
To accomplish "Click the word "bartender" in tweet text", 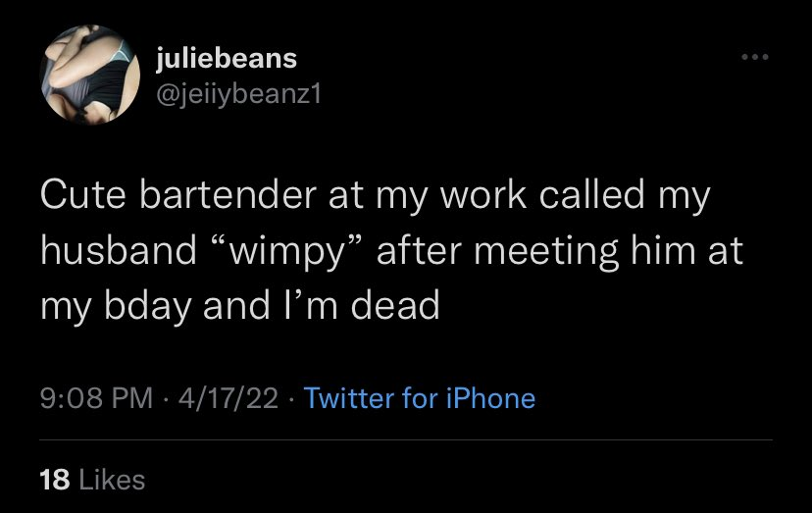I will pos(228,195).
